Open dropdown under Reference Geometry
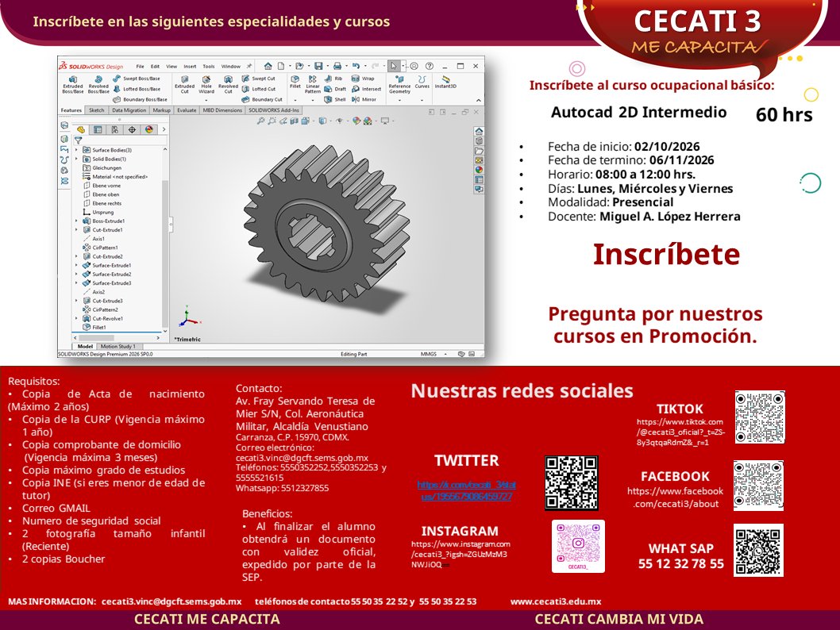 (x=399, y=100)
